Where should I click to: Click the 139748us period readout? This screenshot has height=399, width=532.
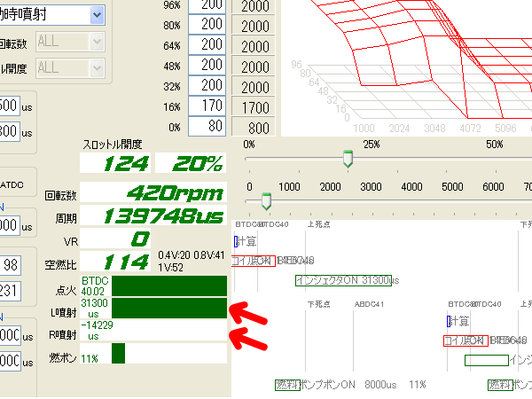(x=153, y=215)
